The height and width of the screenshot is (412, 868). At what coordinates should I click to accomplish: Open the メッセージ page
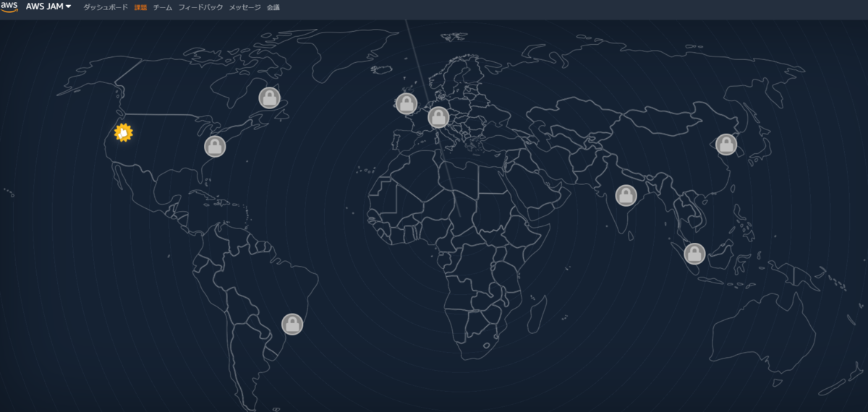pos(244,7)
